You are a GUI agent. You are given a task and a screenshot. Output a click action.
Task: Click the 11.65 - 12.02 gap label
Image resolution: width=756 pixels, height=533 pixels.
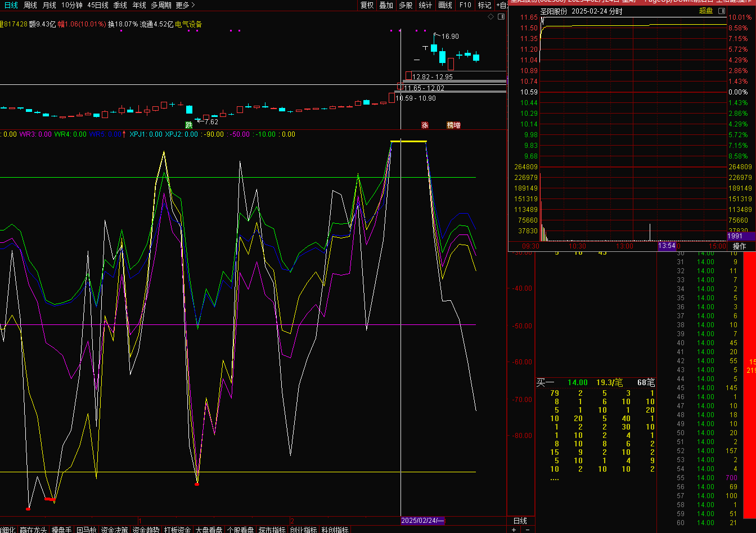click(424, 88)
